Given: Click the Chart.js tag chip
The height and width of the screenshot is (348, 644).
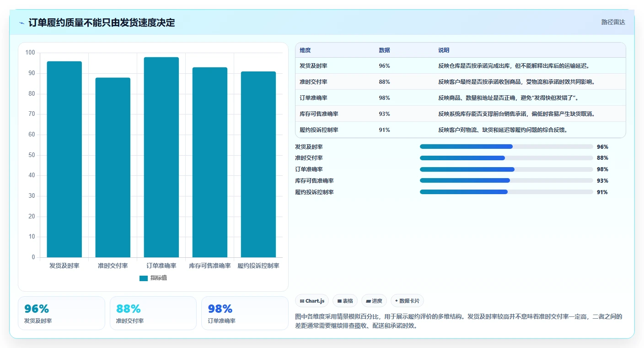Looking at the screenshot, I should point(312,301).
